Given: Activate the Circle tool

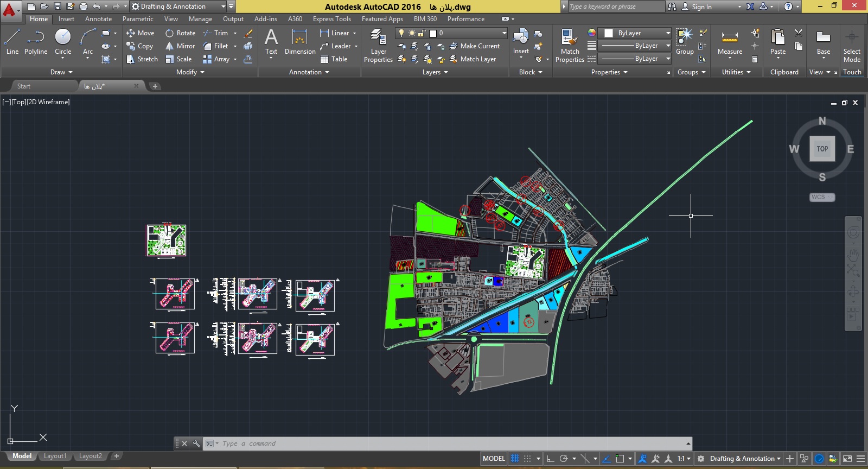Looking at the screenshot, I should tap(63, 42).
